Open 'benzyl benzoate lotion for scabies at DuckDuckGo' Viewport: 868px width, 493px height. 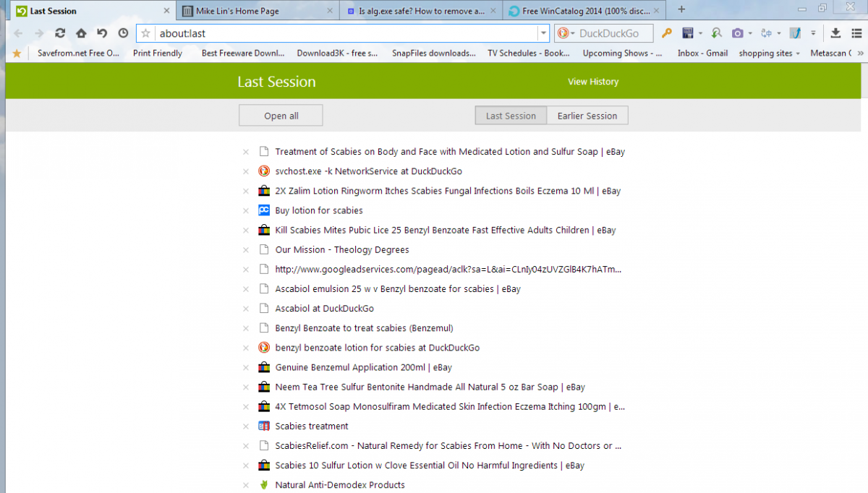pos(378,348)
